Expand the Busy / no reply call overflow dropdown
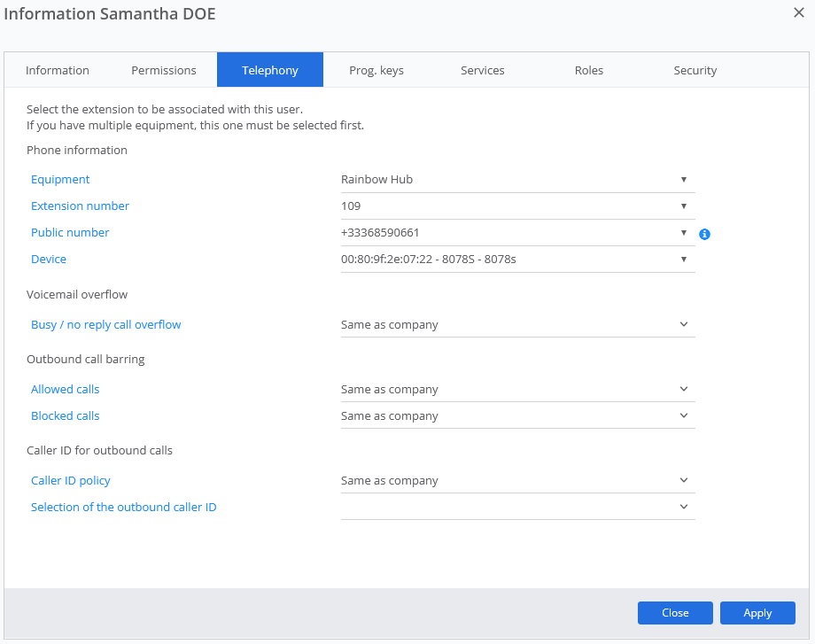 point(517,324)
